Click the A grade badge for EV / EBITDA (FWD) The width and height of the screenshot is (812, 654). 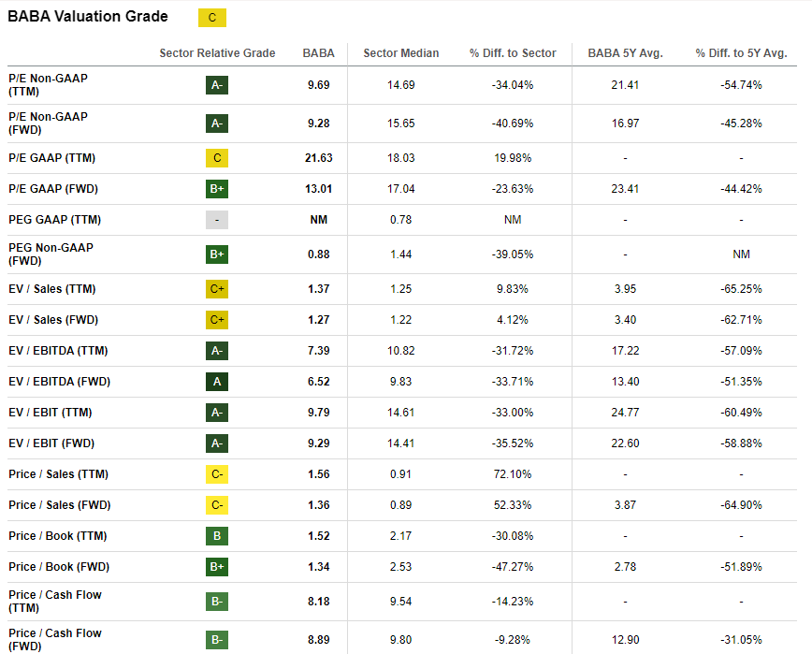tap(217, 381)
